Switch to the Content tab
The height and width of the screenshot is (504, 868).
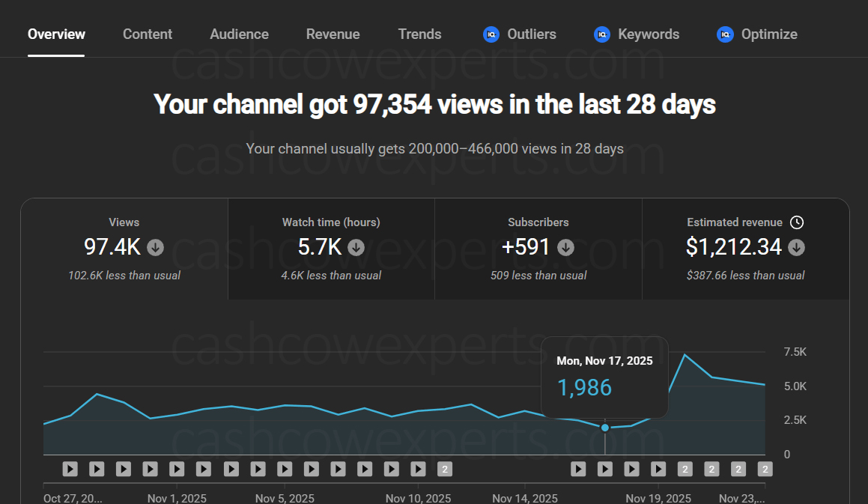click(147, 34)
